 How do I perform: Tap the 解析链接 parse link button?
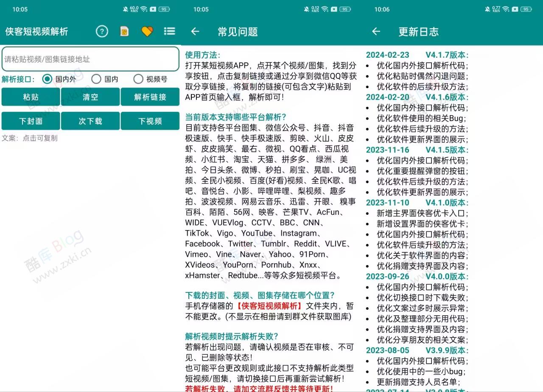click(150, 97)
